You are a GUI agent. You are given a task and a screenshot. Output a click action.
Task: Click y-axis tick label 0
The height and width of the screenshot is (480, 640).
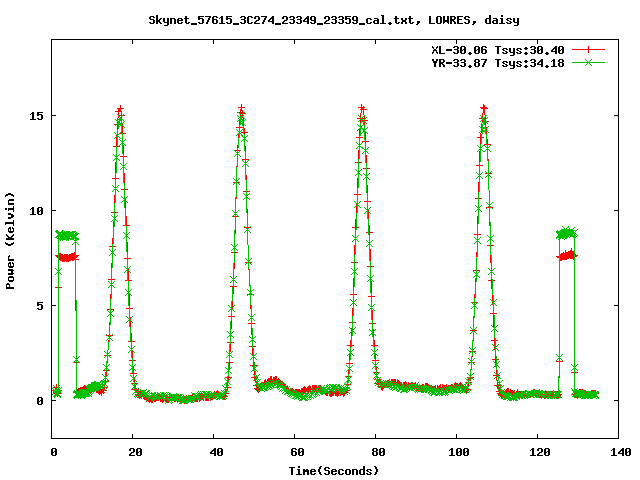pos(40,401)
